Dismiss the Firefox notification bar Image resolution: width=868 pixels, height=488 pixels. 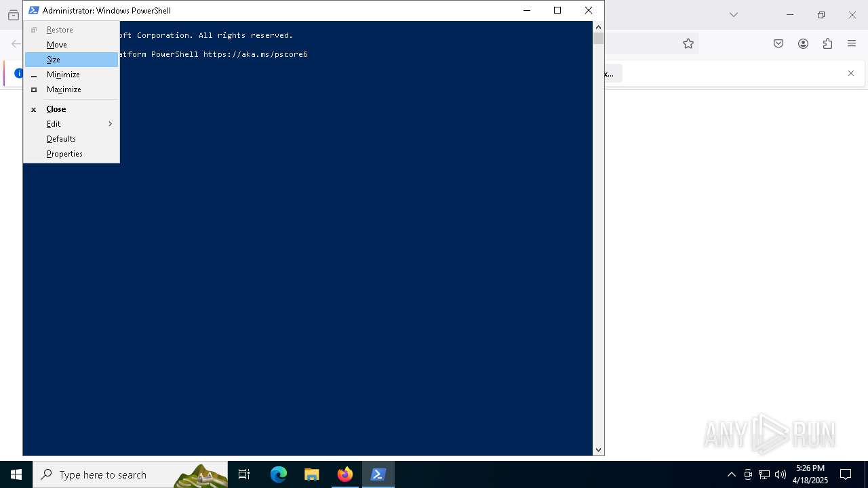pos(851,73)
